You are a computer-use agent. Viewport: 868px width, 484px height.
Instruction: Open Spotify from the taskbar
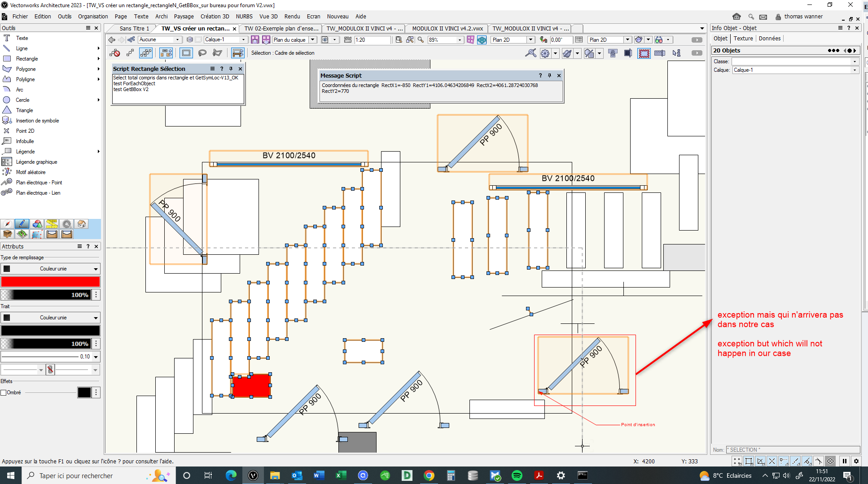pyautogui.click(x=517, y=475)
